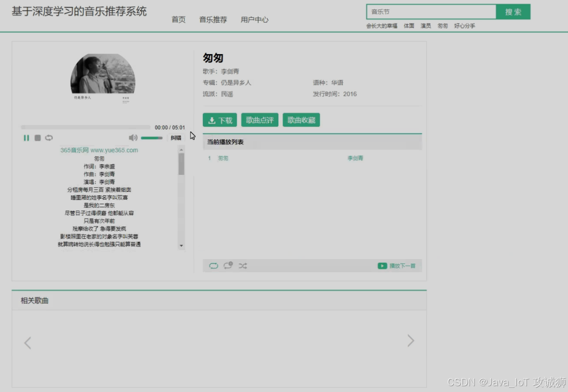This screenshot has height=392, width=568.
Task: Go to 首页 in the navigation
Action: 179,20
